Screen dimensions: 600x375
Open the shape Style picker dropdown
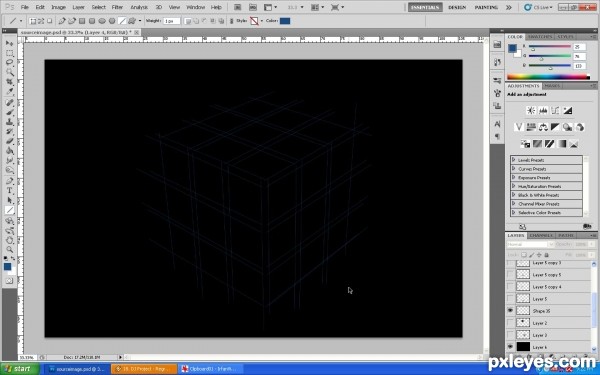(262, 21)
